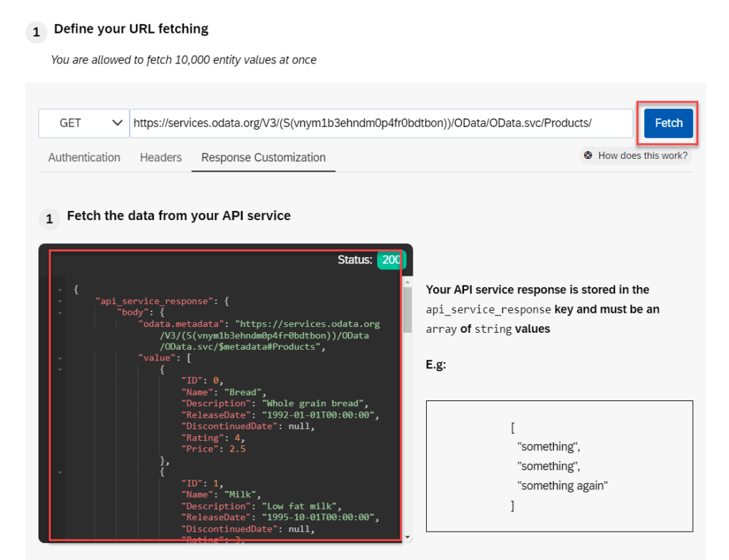This screenshot has width=729, height=560.
Task: Open the How does this work link
Action: pyautogui.click(x=642, y=155)
